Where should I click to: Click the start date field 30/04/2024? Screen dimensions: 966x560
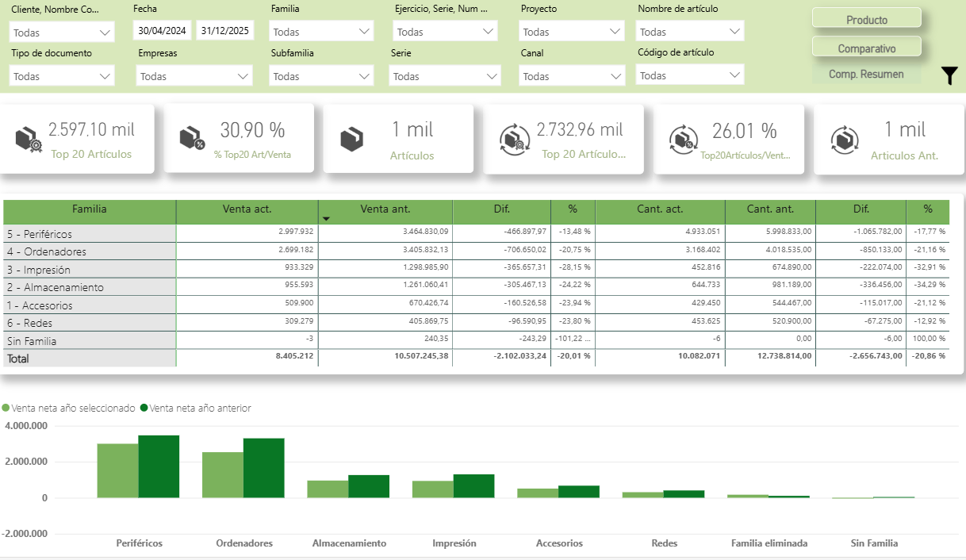pos(163,31)
